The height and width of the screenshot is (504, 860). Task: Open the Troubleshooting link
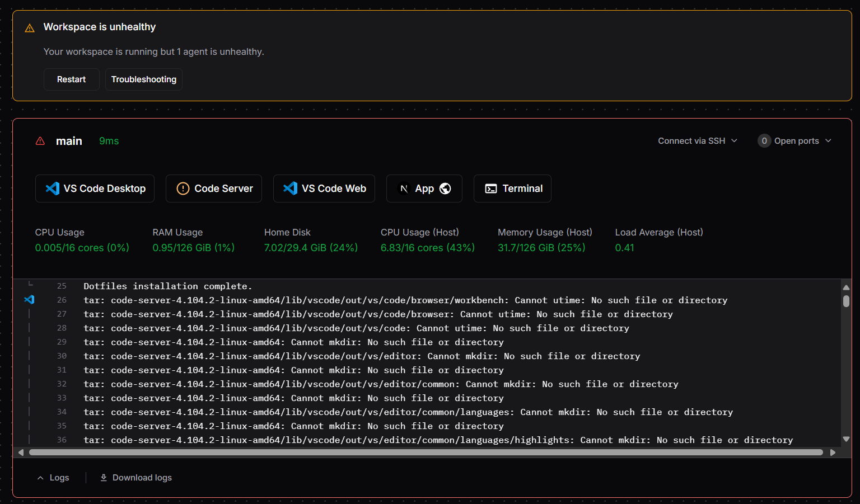point(144,79)
